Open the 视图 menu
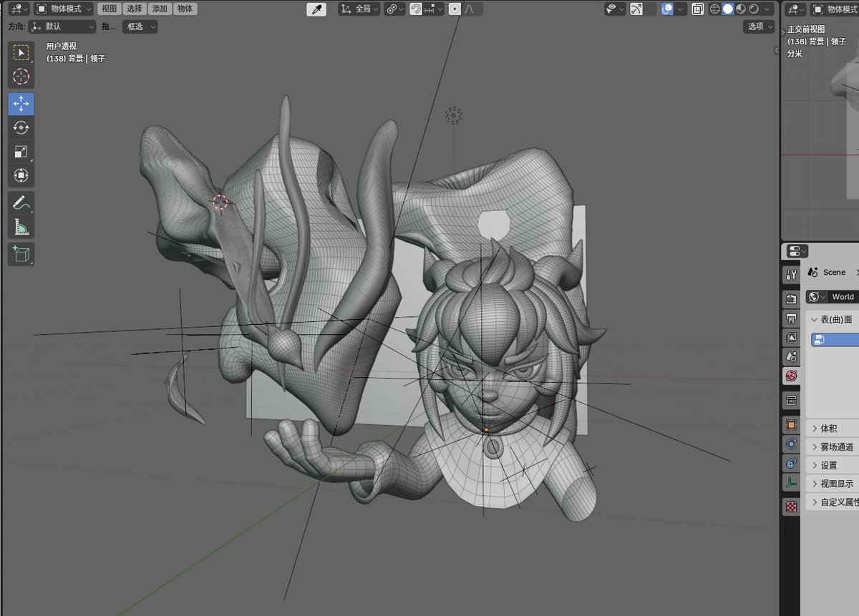859x616 pixels. click(109, 9)
